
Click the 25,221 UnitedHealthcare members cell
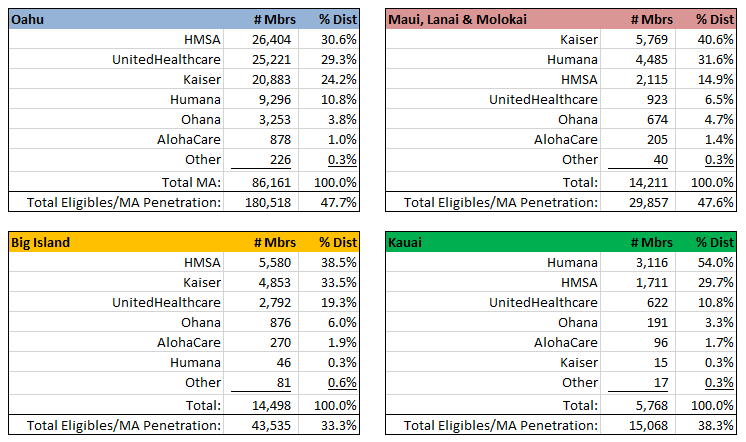point(263,59)
